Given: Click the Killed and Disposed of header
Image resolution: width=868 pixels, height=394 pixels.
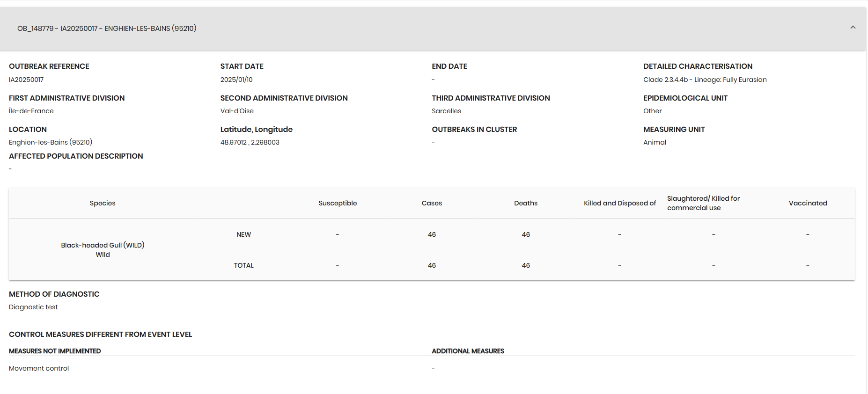Looking at the screenshot, I should 619,203.
